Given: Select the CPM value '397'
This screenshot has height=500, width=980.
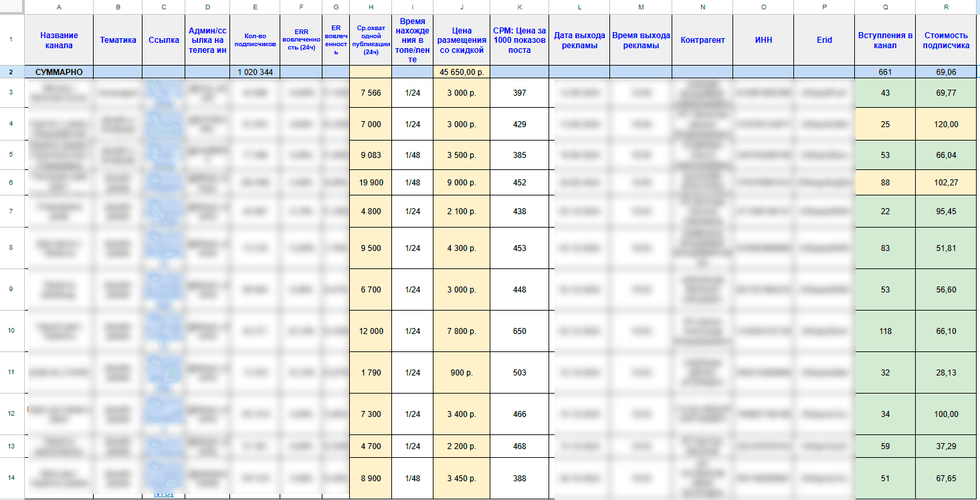Looking at the screenshot, I should pyautogui.click(x=520, y=93).
